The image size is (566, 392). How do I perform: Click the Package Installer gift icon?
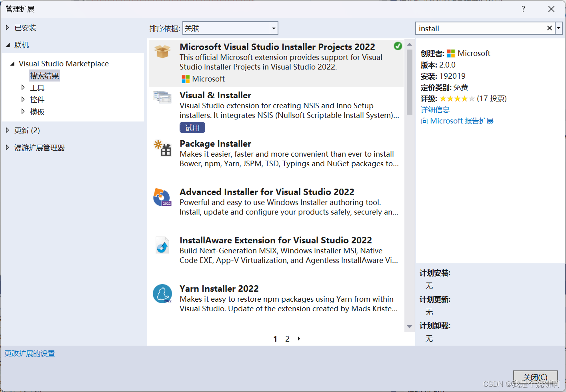coord(162,148)
